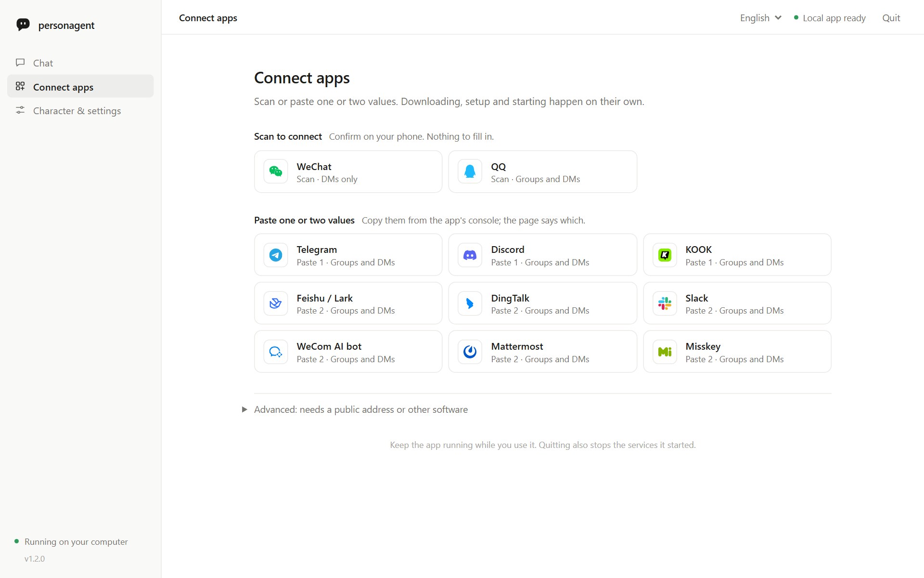Click the QQ title text
Image resolution: width=924 pixels, height=578 pixels.
(x=498, y=167)
